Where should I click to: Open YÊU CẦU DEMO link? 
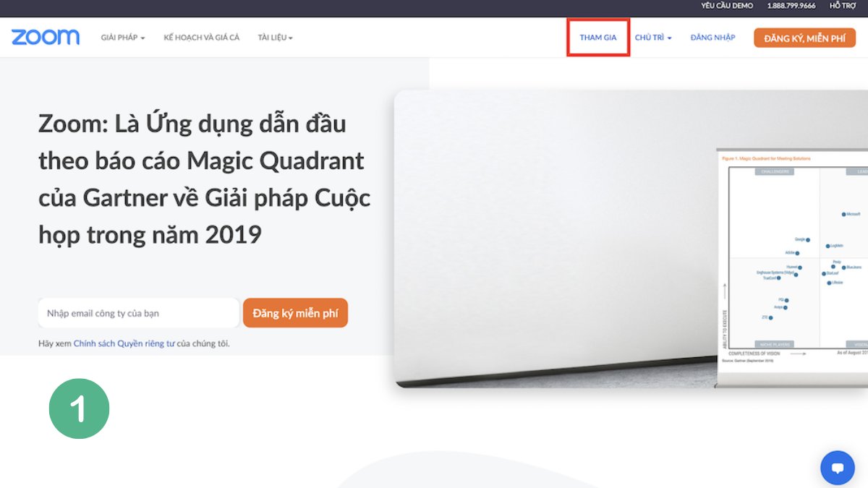tap(727, 6)
